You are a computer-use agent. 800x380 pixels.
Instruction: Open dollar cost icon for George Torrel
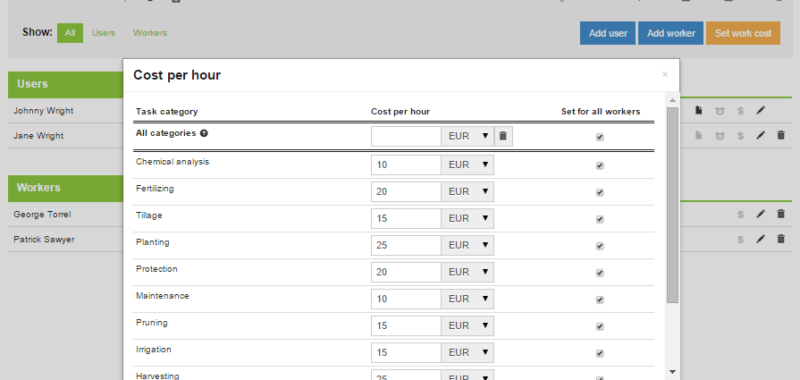click(740, 214)
